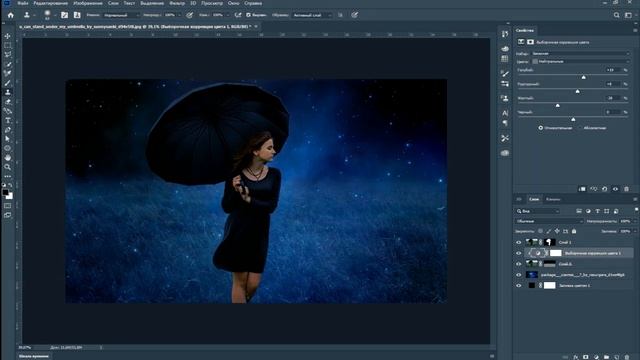Viewport: 640px width, 360px height.
Task: Go to the Home screen icon
Action: [11, 15]
